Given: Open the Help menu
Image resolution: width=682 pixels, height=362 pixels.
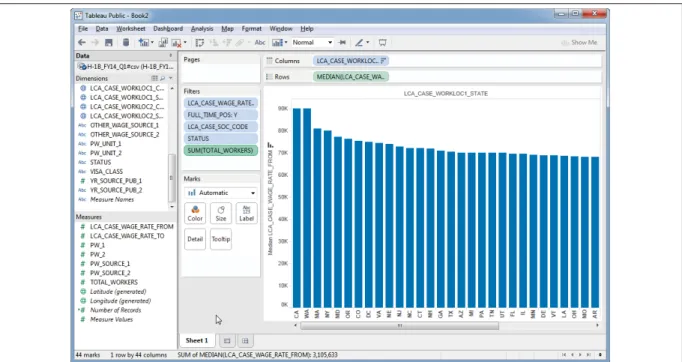Looking at the screenshot, I should (307, 29).
